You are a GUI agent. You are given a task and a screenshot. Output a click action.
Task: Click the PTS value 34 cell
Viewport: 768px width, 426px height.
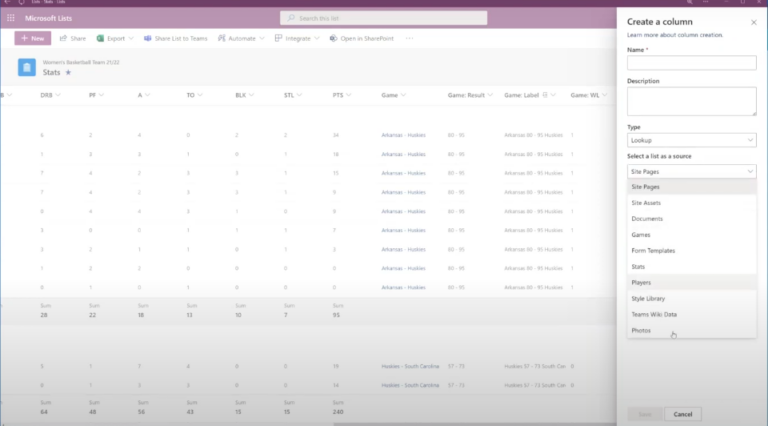[336, 135]
